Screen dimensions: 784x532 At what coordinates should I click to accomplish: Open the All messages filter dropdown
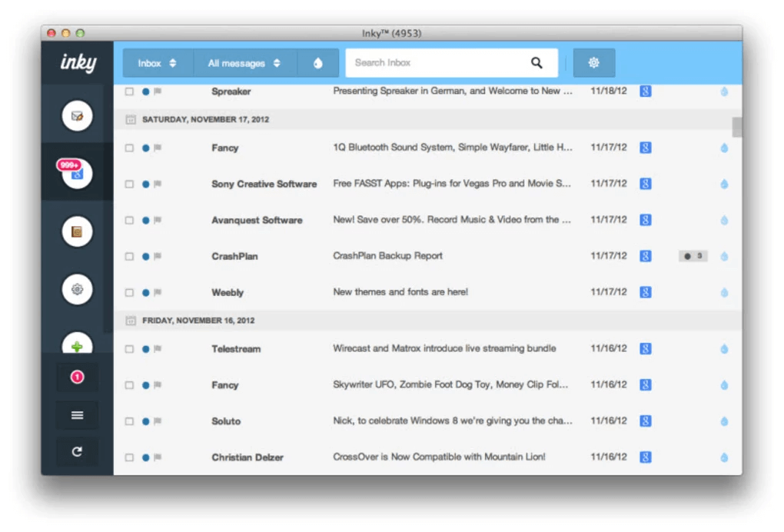pos(244,63)
